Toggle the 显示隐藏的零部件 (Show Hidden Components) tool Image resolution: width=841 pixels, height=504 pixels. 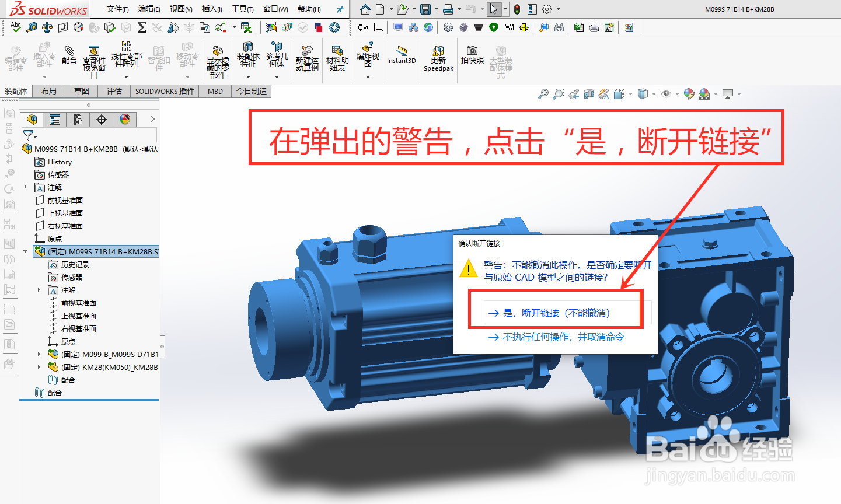(218, 58)
